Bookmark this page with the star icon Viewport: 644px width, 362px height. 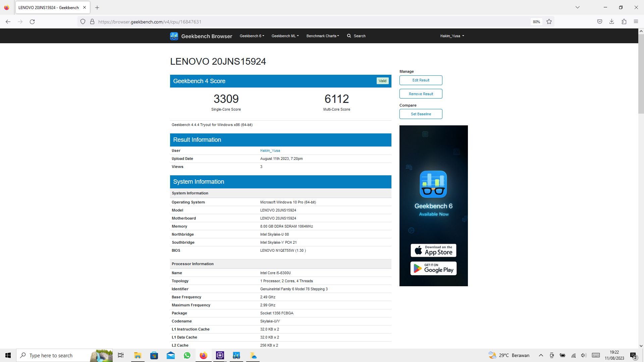click(x=549, y=22)
